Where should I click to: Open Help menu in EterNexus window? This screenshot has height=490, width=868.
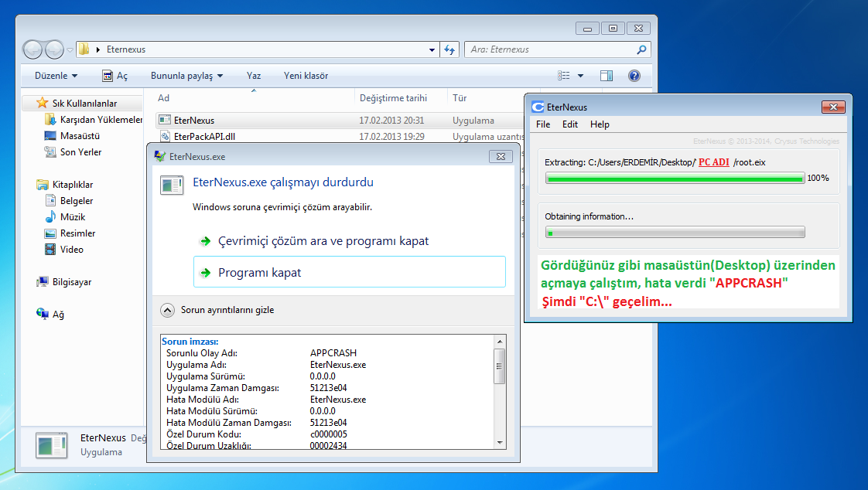(x=600, y=124)
